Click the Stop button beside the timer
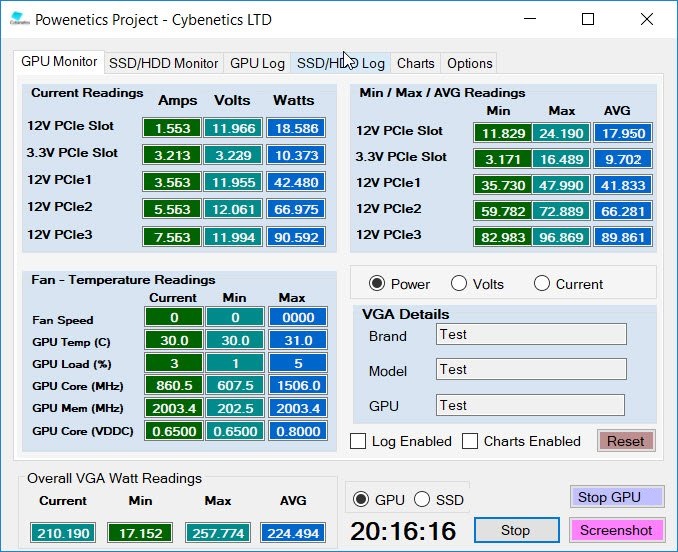The height and width of the screenshot is (552, 678). 517,530
